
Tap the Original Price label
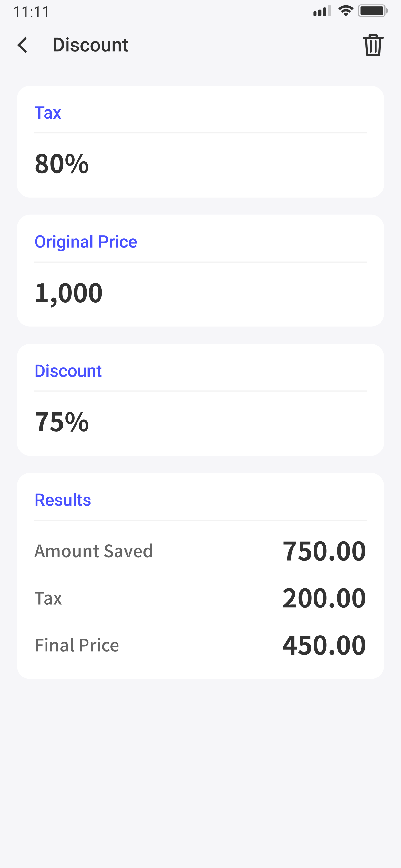pos(86,242)
